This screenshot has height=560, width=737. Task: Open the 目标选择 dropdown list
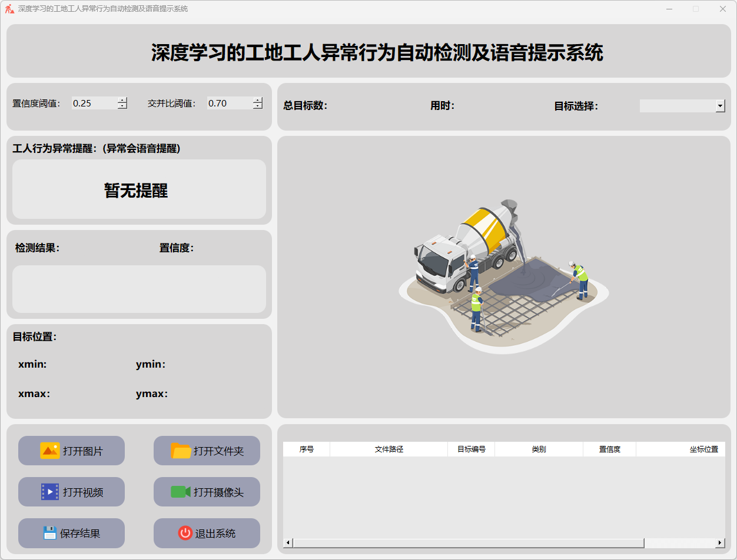click(x=720, y=106)
